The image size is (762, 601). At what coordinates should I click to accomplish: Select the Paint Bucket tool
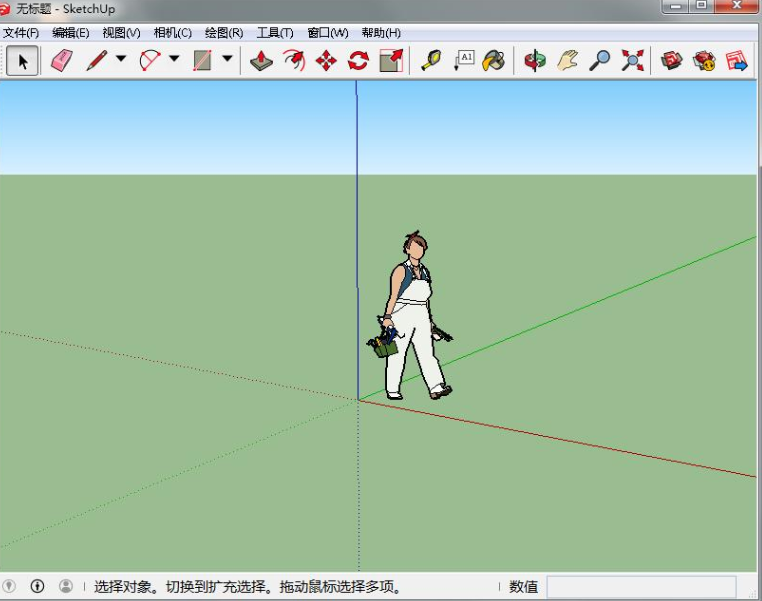pyautogui.click(x=494, y=61)
